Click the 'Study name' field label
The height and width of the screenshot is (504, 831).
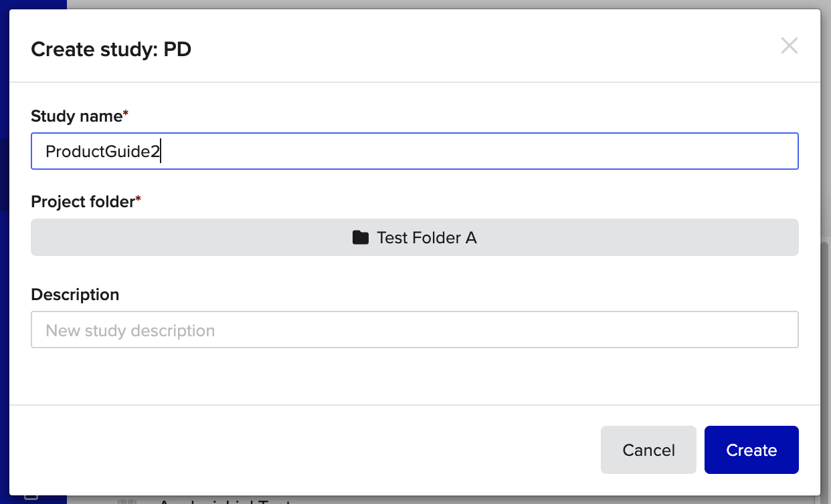pos(76,116)
